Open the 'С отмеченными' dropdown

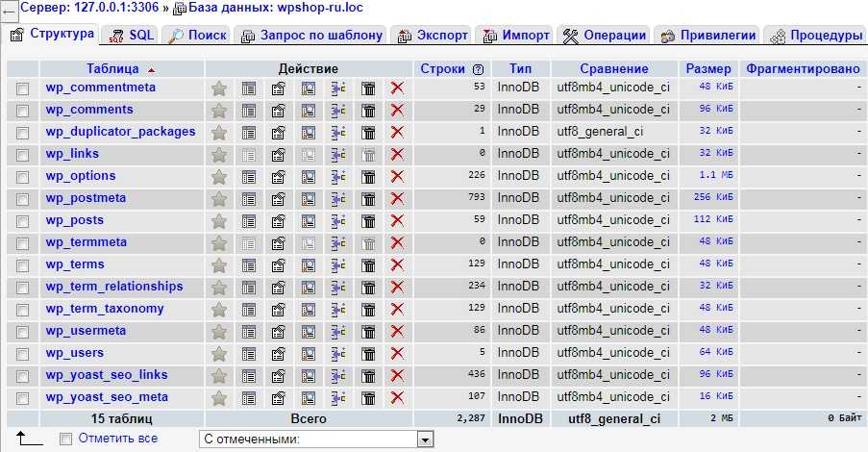coord(425,439)
